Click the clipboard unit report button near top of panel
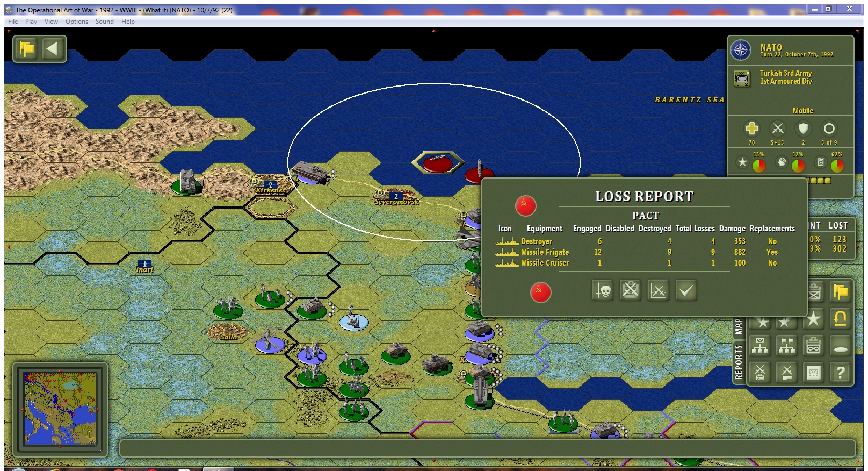The image size is (868, 471). pyautogui.click(x=815, y=292)
